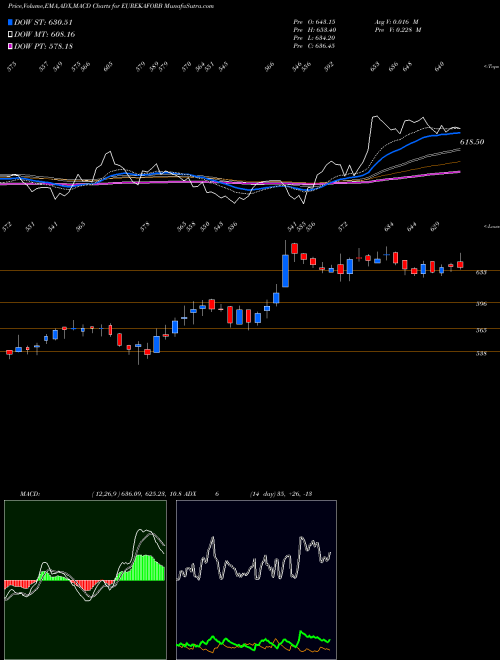The width and height of the screenshot is (500, 660).
Task: Click the 618.50 EMA price label
Action: click(x=471, y=142)
